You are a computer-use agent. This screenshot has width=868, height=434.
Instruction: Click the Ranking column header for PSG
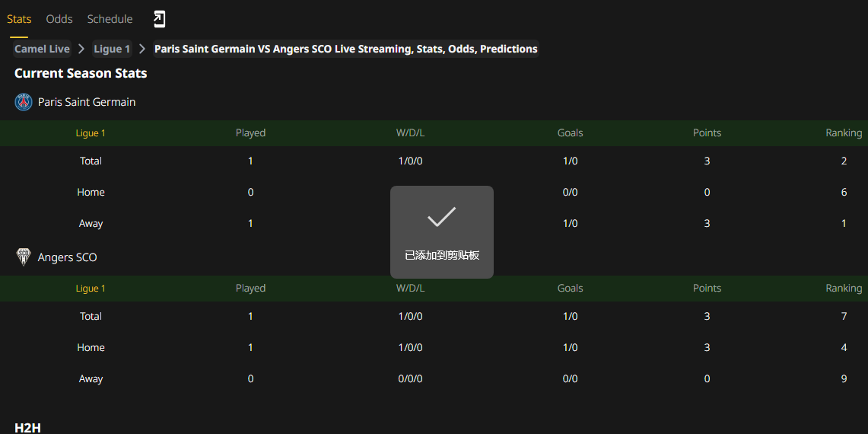pos(844,133)
